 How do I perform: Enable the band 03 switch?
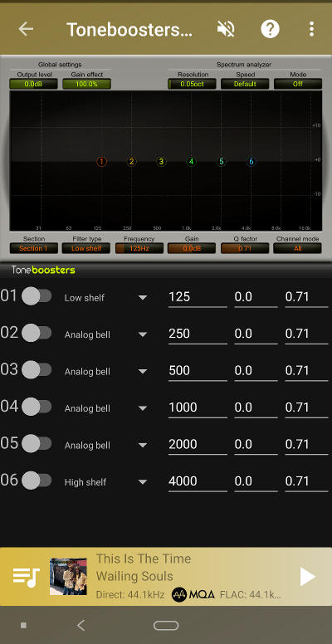click(37, 370)
